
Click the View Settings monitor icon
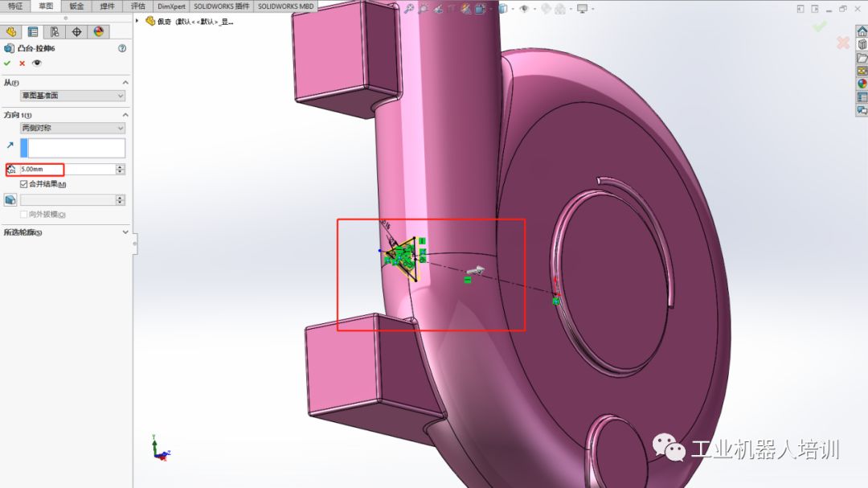(583, 9)
